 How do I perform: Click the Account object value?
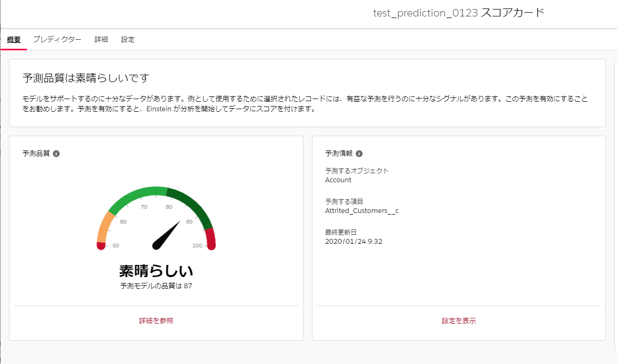tap(338, 180)
